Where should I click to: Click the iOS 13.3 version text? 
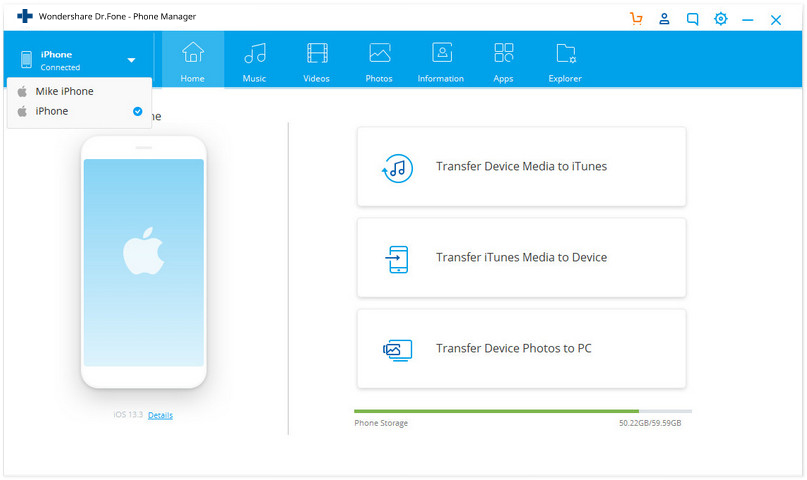tap(128, 415)
